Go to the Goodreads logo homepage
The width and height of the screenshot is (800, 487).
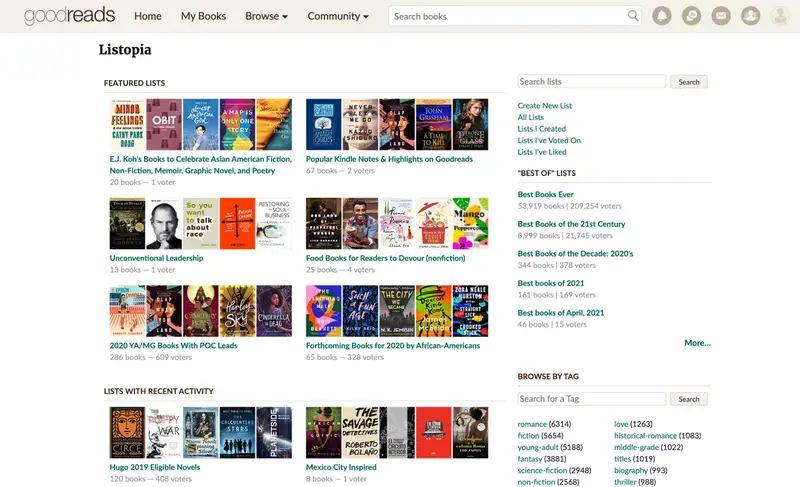69,16
